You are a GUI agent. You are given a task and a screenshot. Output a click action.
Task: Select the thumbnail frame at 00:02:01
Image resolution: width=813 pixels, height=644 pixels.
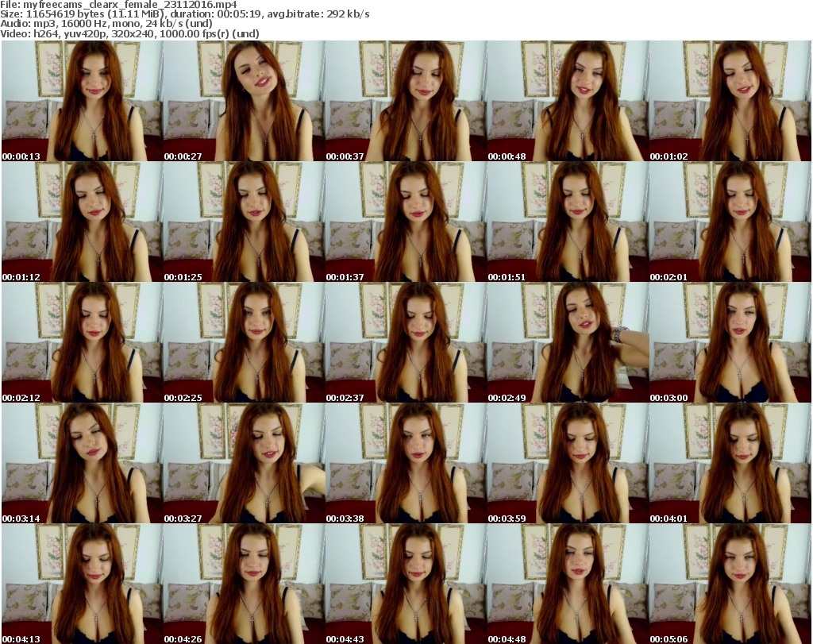pyautogui.click(x=730, y=222)
